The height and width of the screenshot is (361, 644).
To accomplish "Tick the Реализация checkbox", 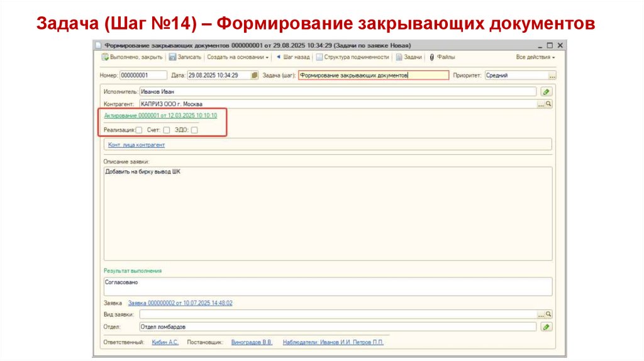I will click(139, 130).
